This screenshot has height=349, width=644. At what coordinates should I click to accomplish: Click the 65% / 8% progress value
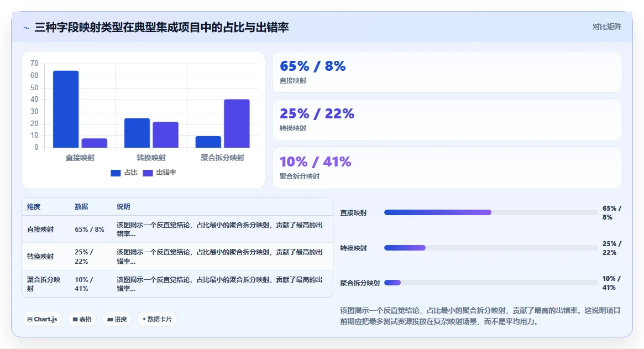point(612,213)
